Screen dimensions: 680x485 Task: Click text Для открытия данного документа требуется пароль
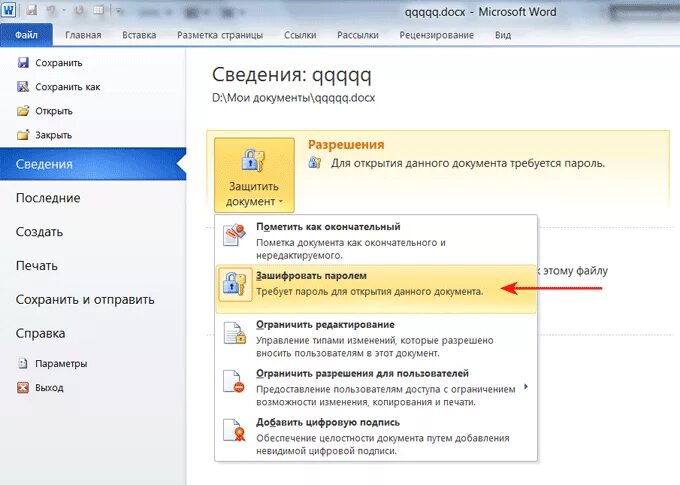(468, 164)
